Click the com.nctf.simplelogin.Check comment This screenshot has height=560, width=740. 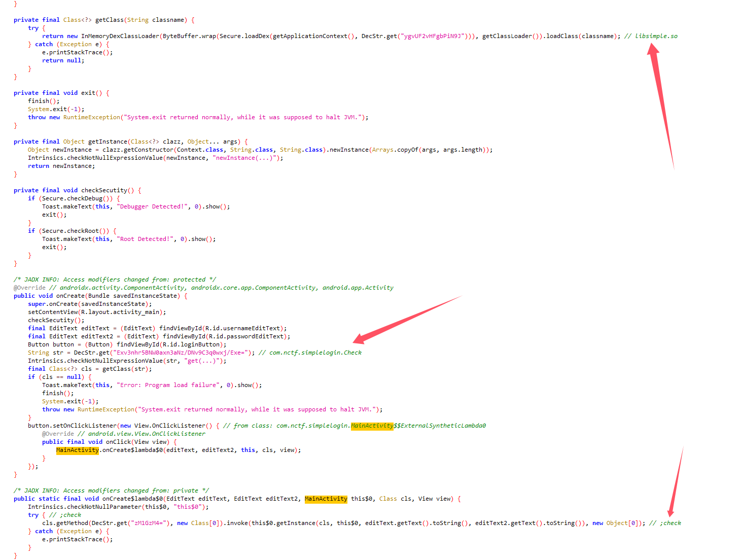[x=315, y=353]
